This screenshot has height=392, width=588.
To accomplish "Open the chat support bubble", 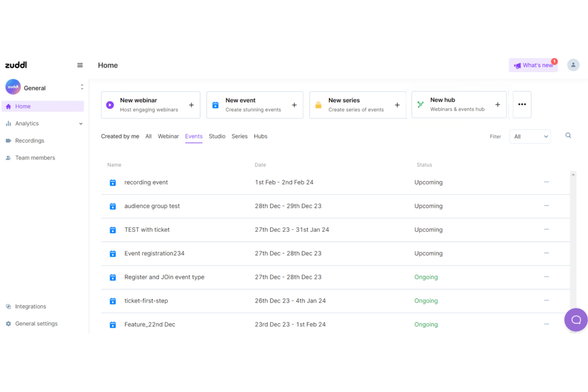I will pyautogui.click(x=576, y=320).
